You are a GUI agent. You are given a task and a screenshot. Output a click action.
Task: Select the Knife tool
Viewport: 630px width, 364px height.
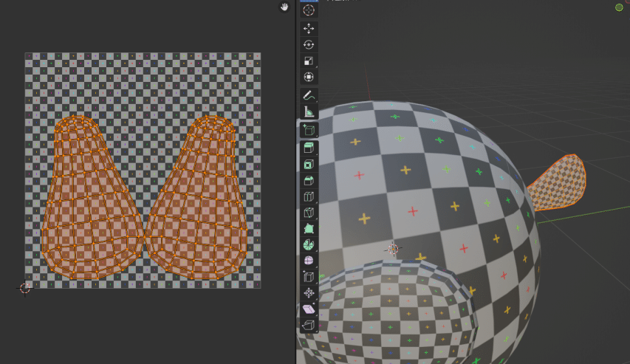pyautogui.click(x=309, y=213)
